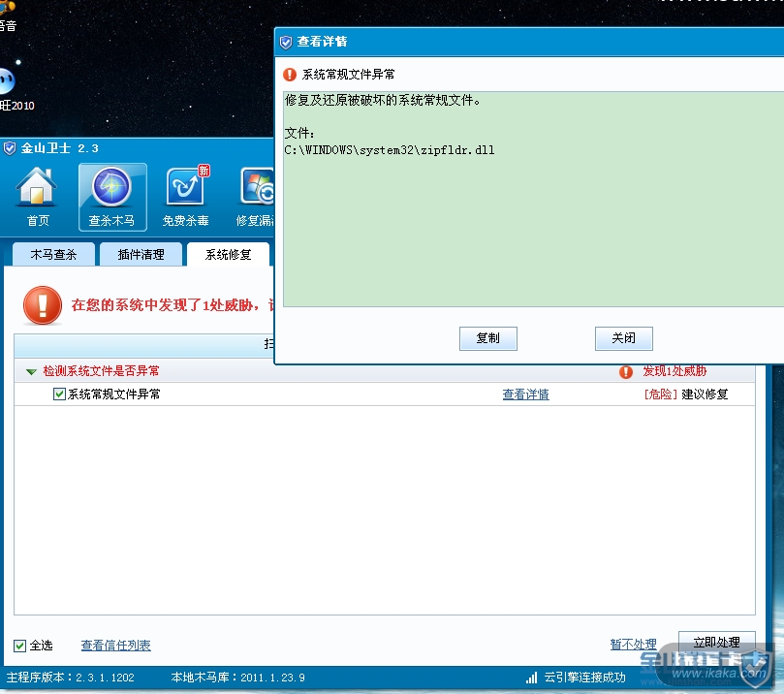Toggle the 全选 checkbox
This screenshot has width=784, height=694.
tap(19, 646)
